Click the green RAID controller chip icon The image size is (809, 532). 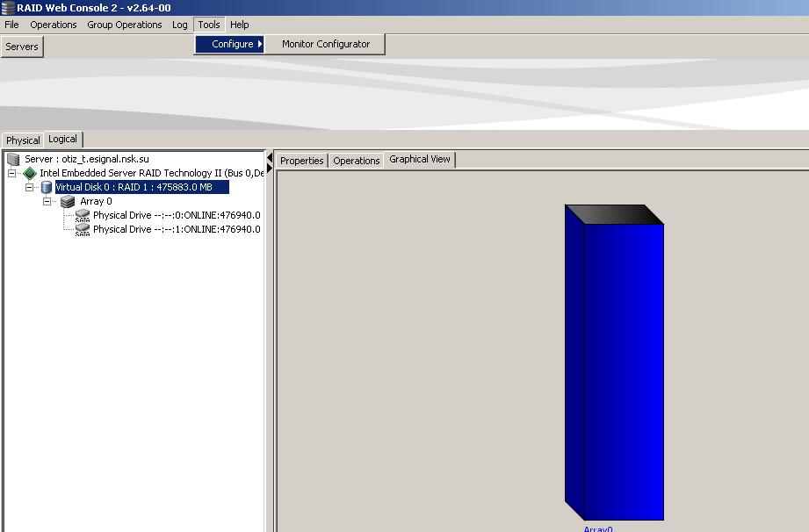tap(30, 173)
